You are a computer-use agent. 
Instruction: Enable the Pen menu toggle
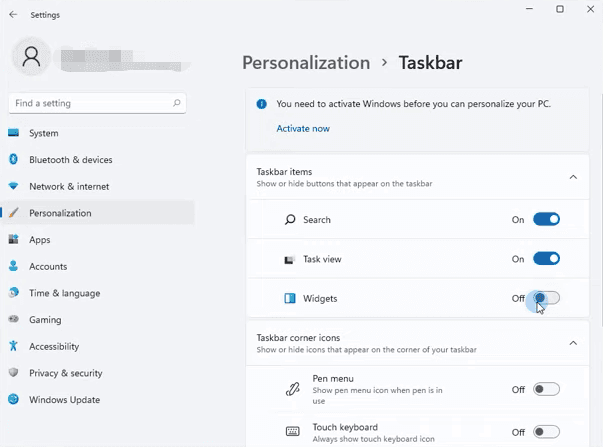tap(546, 389)
